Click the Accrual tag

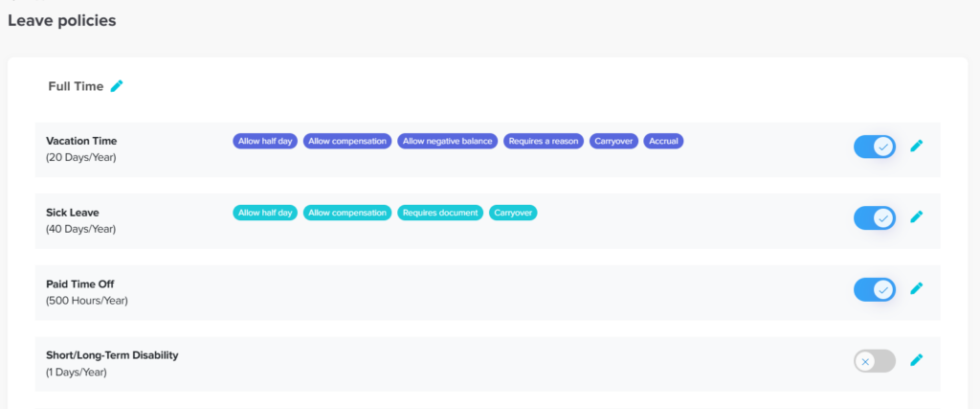(x=663, y=141)
